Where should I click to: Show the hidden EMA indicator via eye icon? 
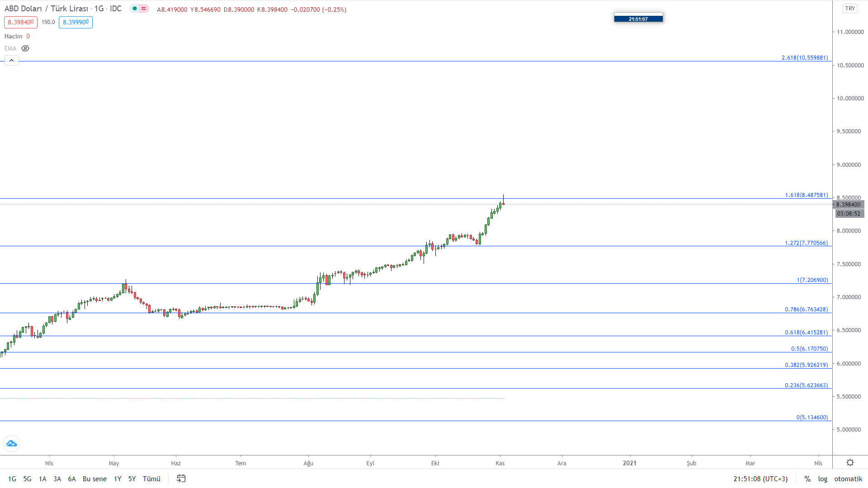point(25,48)
